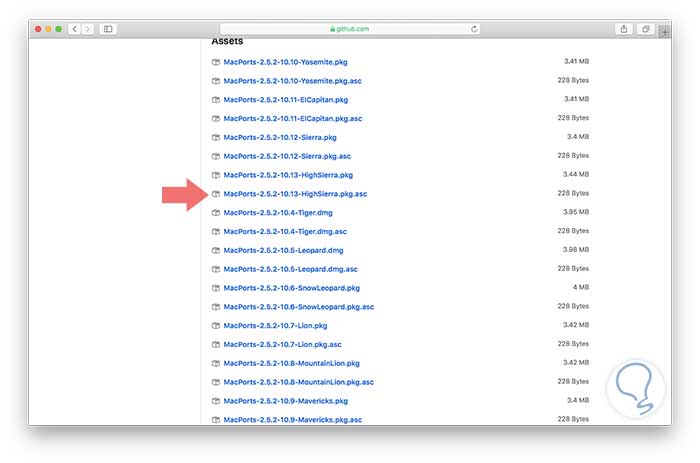700x463 pixels.
Task: Download MacPorts-2.5.2-10.6-SnowLeopard.pkg
Action: (x=292, y=288)
